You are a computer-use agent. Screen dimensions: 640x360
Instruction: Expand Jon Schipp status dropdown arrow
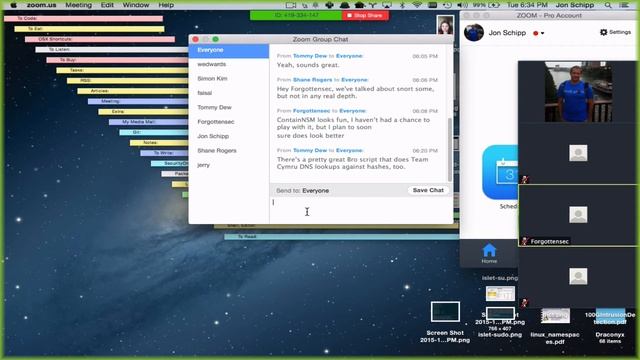tap(542, 33)
